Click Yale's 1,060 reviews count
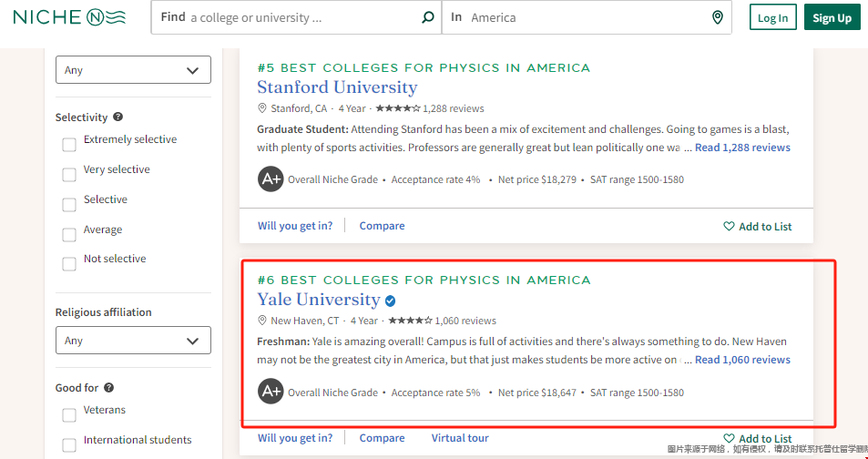This screenshot has height=459, width=868. click(465, 321)
